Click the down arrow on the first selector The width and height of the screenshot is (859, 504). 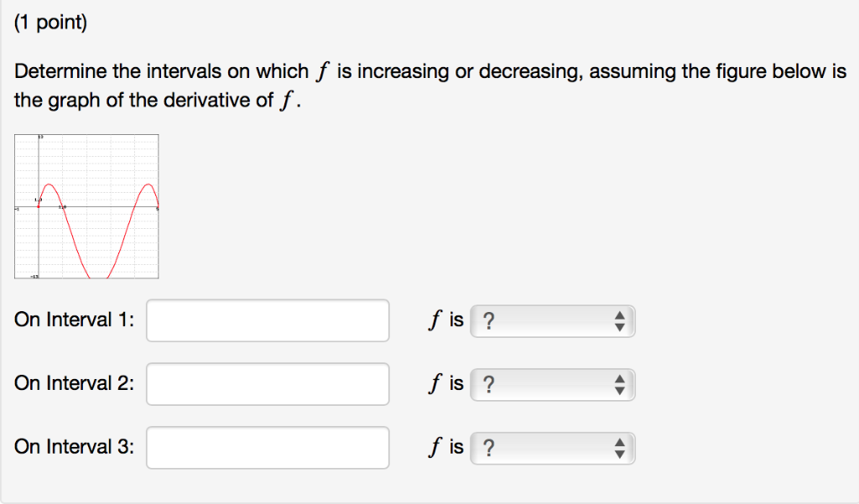coord(619,326)
